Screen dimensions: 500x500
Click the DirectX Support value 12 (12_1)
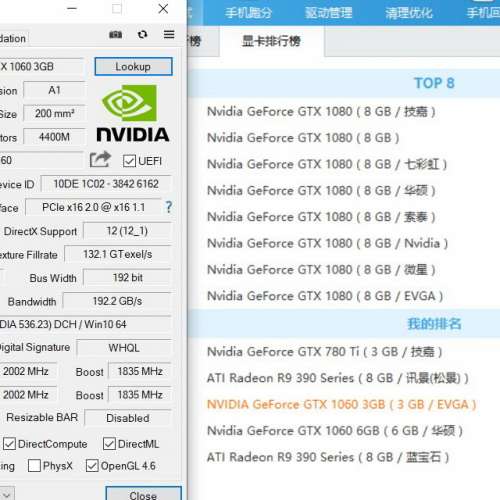click(x=127, y=231)
